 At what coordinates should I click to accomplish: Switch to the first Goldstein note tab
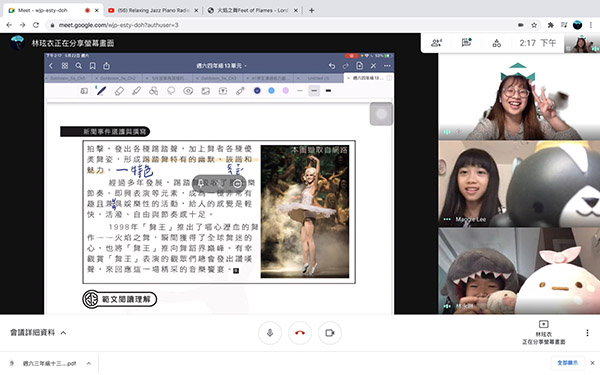tap(69, 78)
